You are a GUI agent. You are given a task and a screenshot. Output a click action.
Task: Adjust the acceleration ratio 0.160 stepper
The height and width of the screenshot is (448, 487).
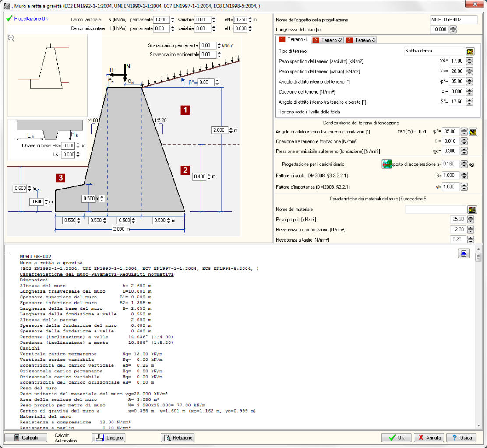pyautogui.click(x=464, y=164)
